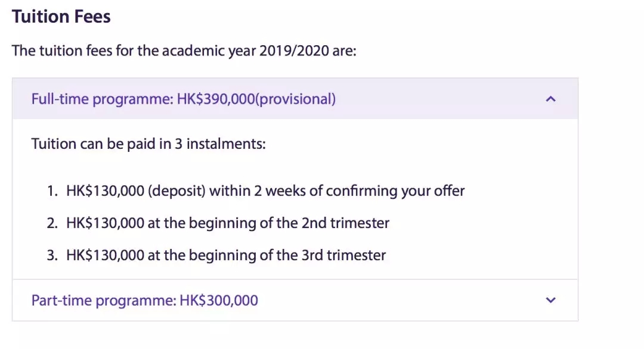644x349 pixels.
Task: Click list number 1 of the instalments
Action: [52, 191]
